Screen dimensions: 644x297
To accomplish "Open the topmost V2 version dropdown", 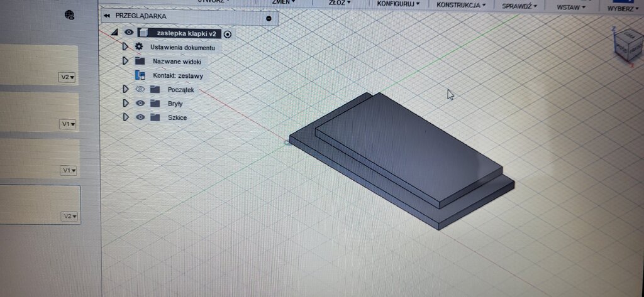I will [x=67, y=77].
